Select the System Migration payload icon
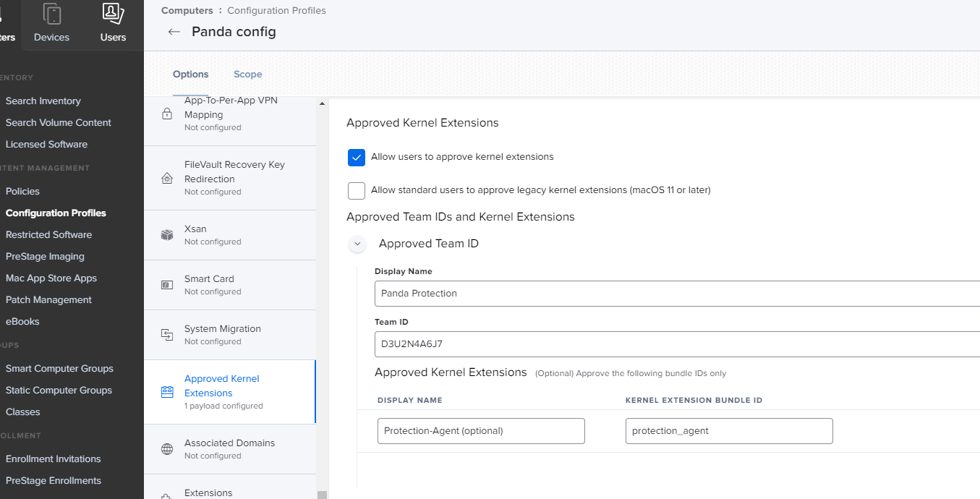 (167, 335)
